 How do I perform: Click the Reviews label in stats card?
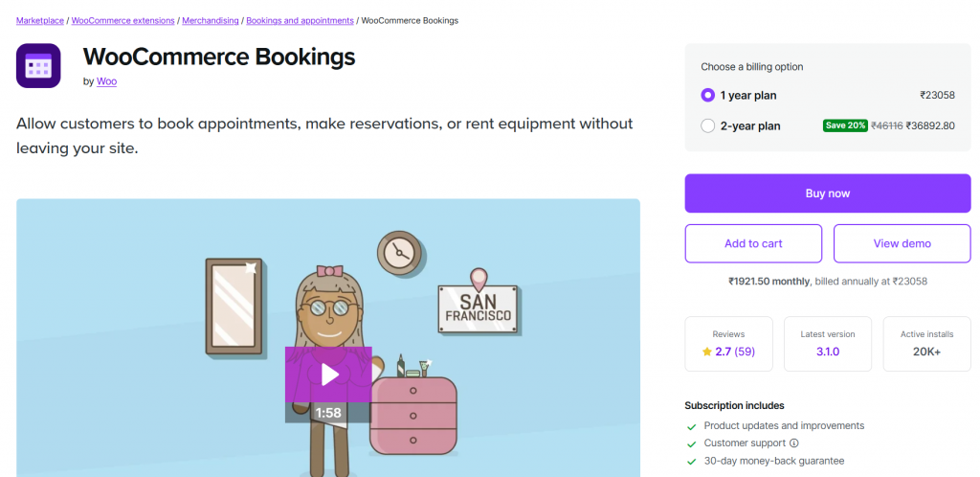point(728,334)
